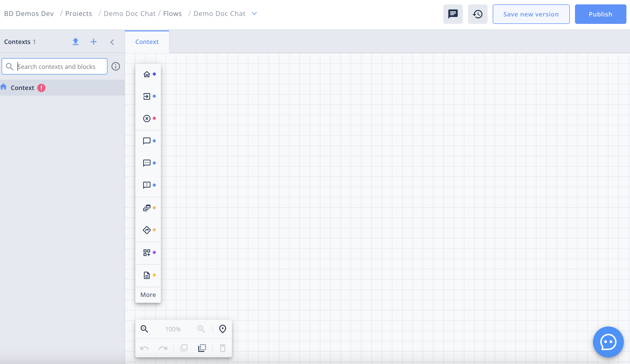Select the plain speech bubble block icon
The width and height of the screenshot is (630, 364).
pyautogui.click(x=147, y=141)
